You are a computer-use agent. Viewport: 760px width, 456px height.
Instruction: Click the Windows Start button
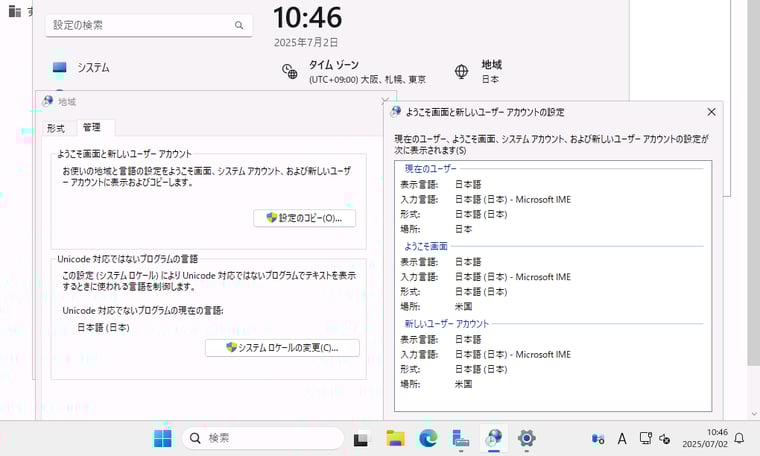coord(162,438)
